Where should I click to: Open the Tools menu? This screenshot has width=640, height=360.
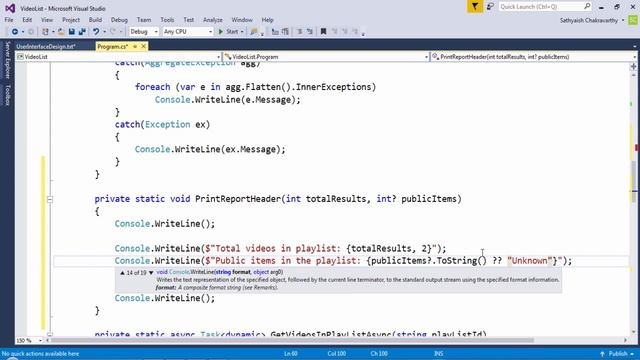tap(167, 20)
